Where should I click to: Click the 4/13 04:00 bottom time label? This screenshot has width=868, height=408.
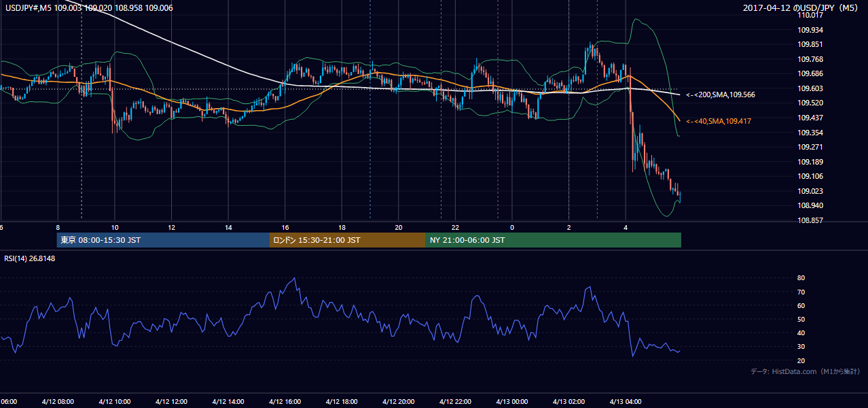[x=626, y=402]
